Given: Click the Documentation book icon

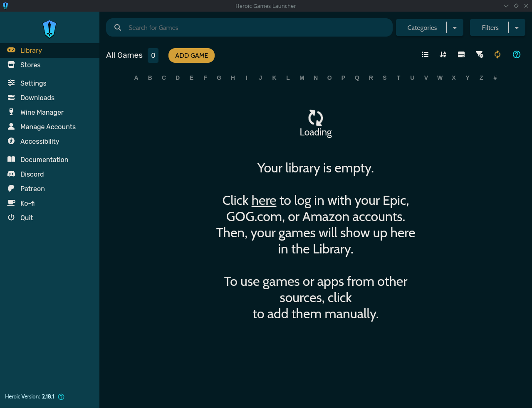Looking at the screenshot, I should [11, 159].
